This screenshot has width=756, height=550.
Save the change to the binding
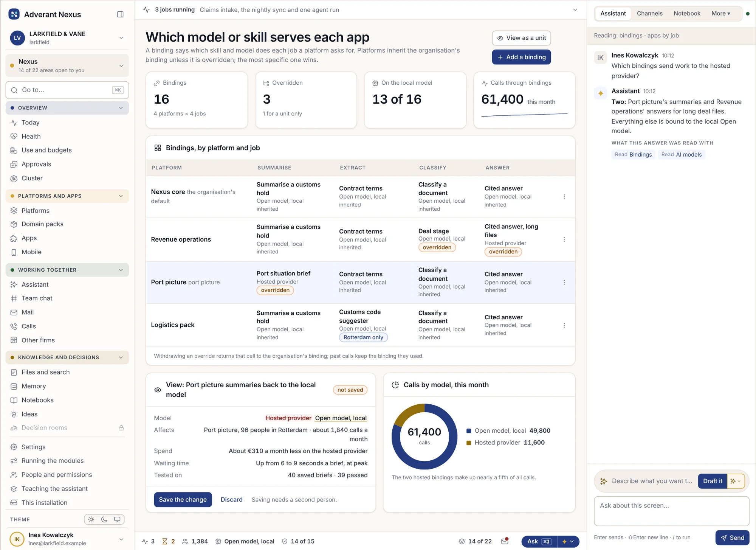pyautogui.click(x=183, y=500)
